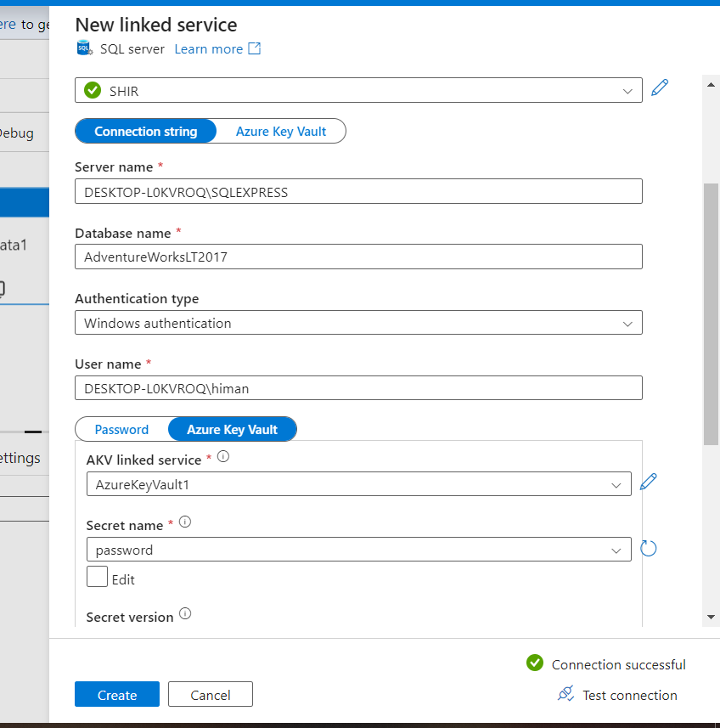This screenshot has width=720, height=728.
Task: Click the Secret version label
Action: coord(130,617)
